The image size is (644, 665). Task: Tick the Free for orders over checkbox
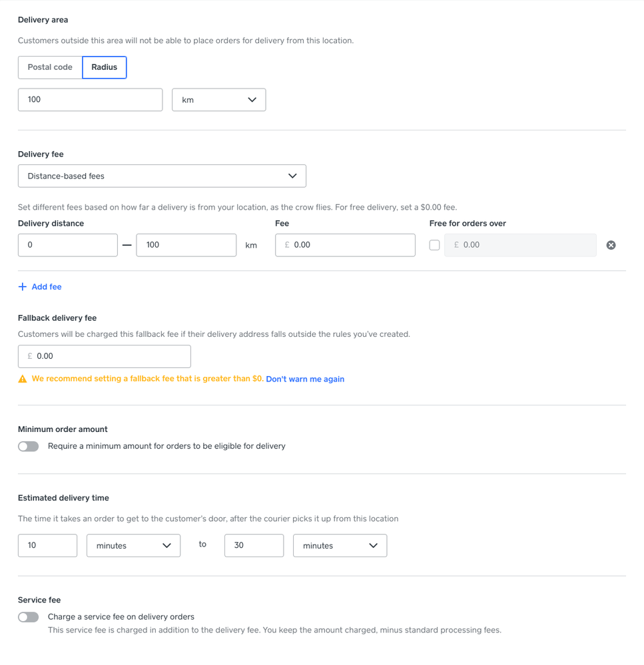(434, 245)
